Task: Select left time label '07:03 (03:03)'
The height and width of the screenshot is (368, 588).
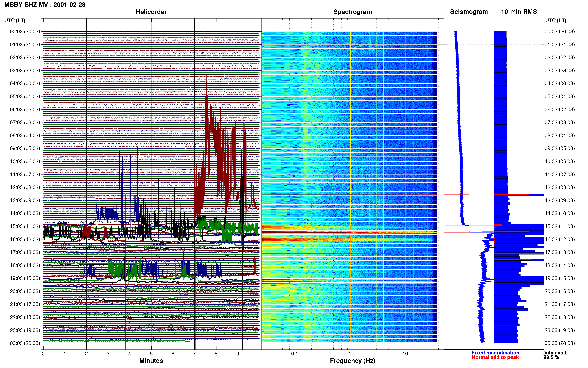Action: click(x=25, y=122)
